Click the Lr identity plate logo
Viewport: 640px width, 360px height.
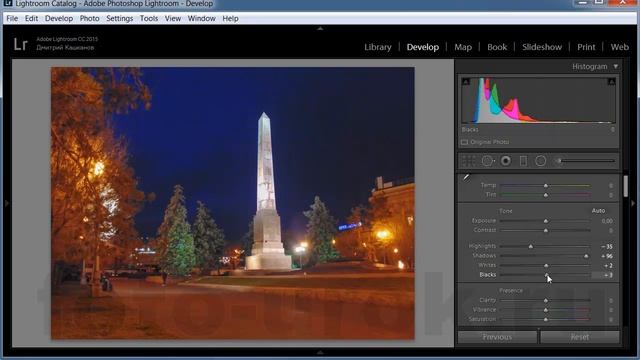pyautogui.click(x=20, y=44)
